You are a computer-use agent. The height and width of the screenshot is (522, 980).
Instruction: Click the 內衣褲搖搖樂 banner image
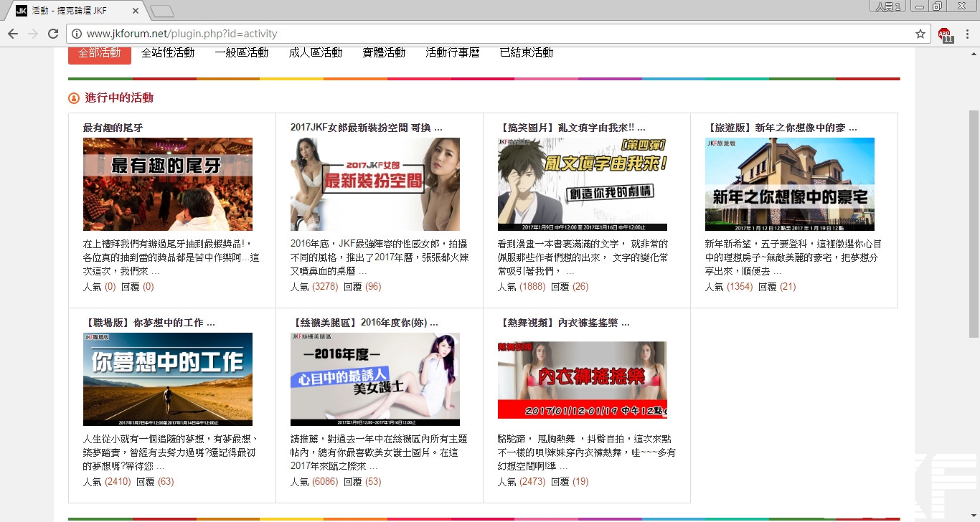(x=583, y=379)
